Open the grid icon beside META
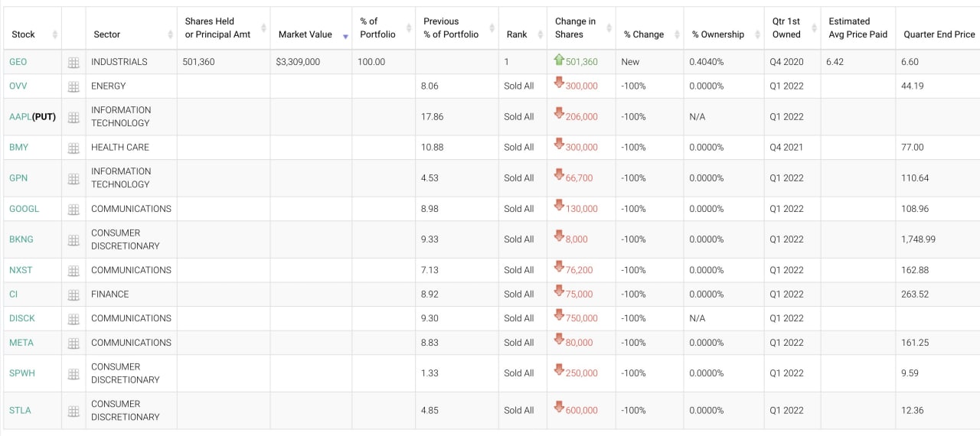 73,343
